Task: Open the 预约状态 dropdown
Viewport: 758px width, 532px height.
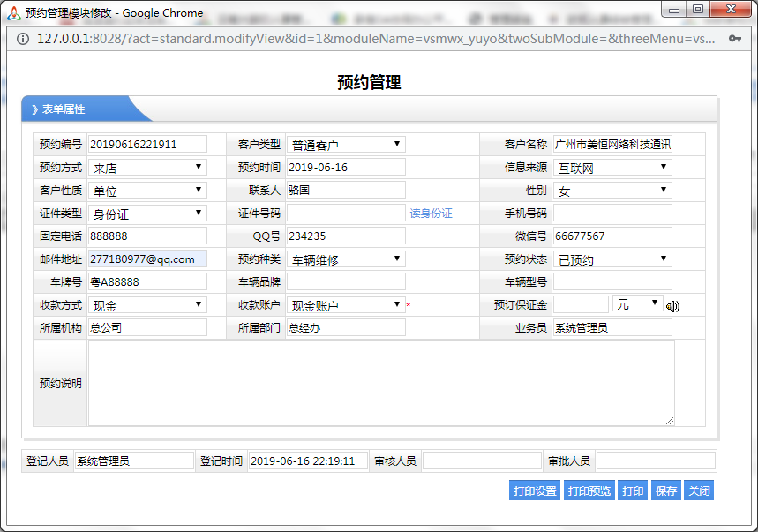Action: 612,259
